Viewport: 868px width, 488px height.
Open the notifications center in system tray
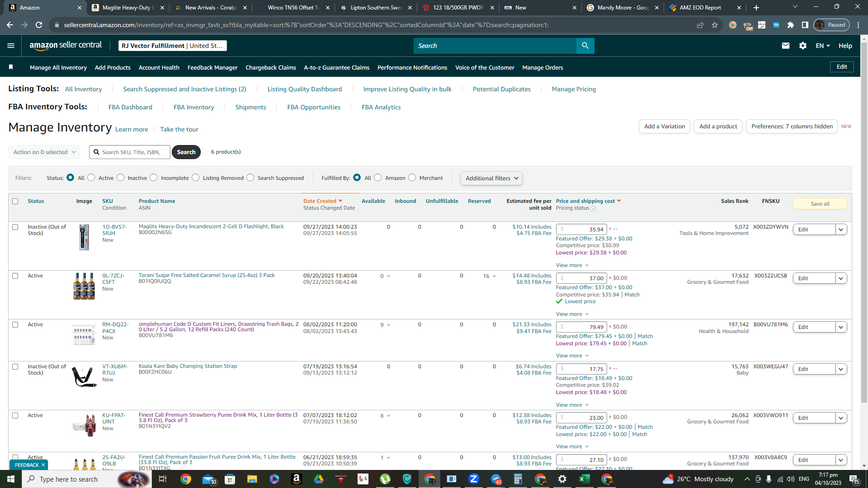854,479
